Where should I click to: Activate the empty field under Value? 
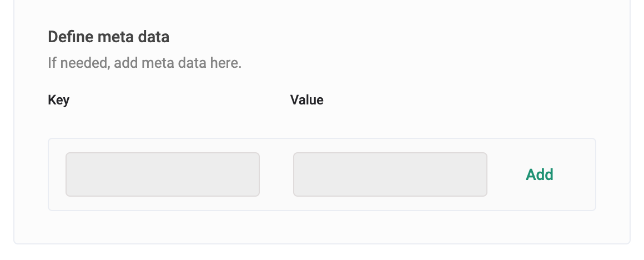coord(390,174)
